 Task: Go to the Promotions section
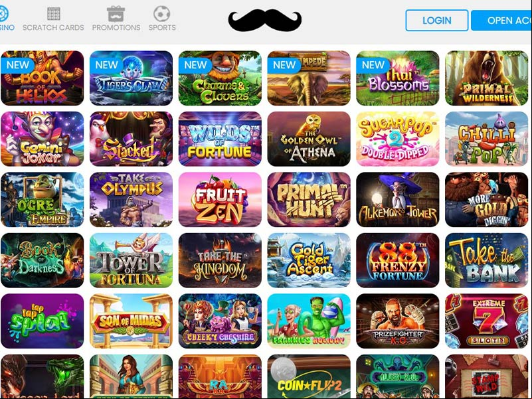point(116,27)
